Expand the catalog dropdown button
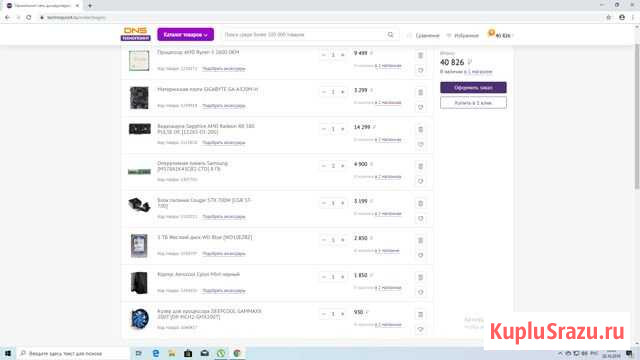Viewport: 640px width, 360px height. pos(185,35)
